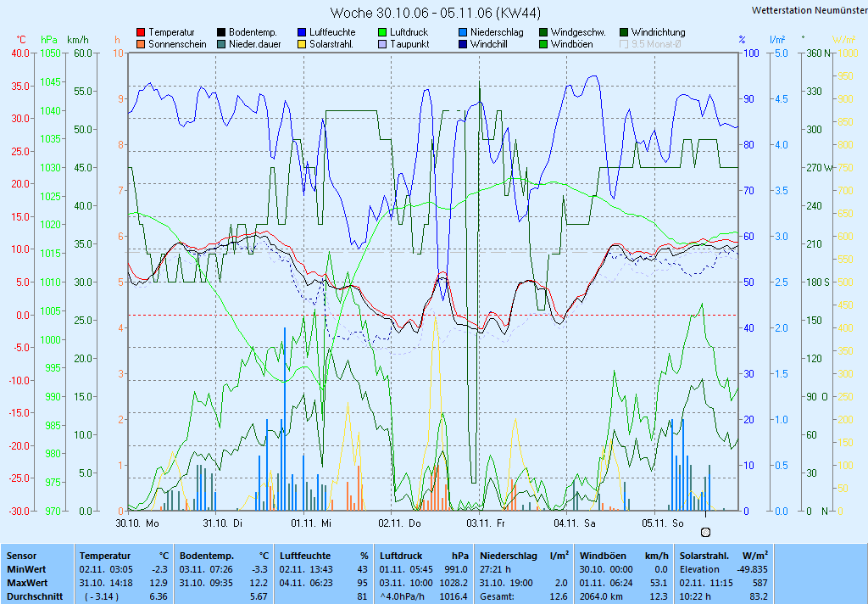This screenshot has width=868, height=604.
Task: Select the 'MaxWert' row label
Action: [27, 584]
